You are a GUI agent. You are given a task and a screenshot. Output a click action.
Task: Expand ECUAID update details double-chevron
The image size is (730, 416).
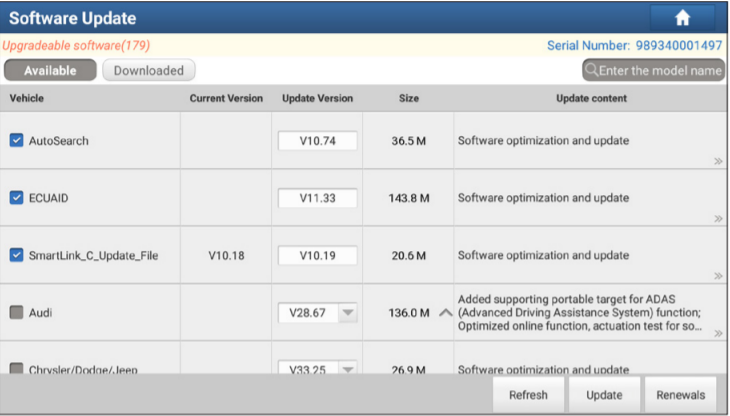pyautogui.click(x=718, y=218)
